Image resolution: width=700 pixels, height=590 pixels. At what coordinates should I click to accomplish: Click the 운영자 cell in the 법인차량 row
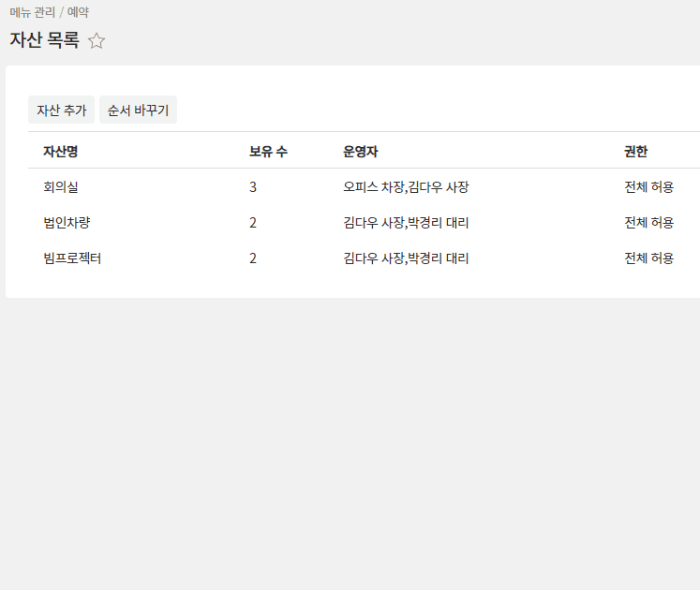point(406,223)
